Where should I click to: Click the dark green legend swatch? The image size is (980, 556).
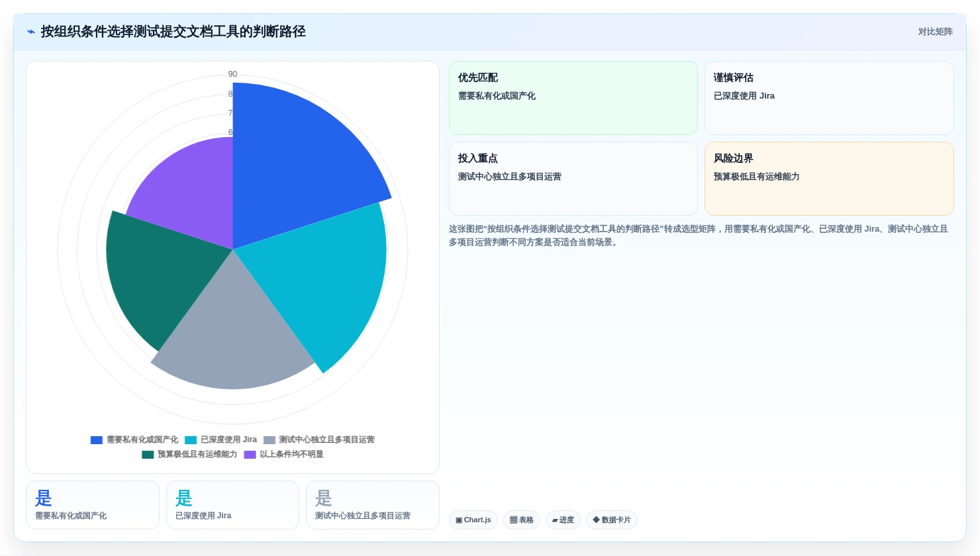coord(148,455)
